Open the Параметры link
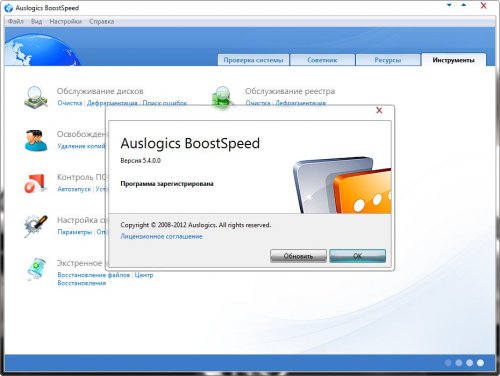Screen dimensions: 500x376 tap(75, 232)
